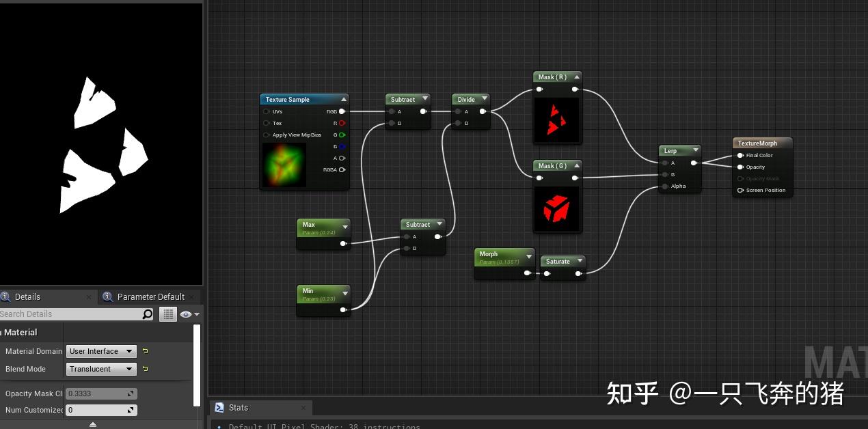868x429 pixels.
Task: Click the Final Color input pin on TextureMorph
Action: click(740, 156)
